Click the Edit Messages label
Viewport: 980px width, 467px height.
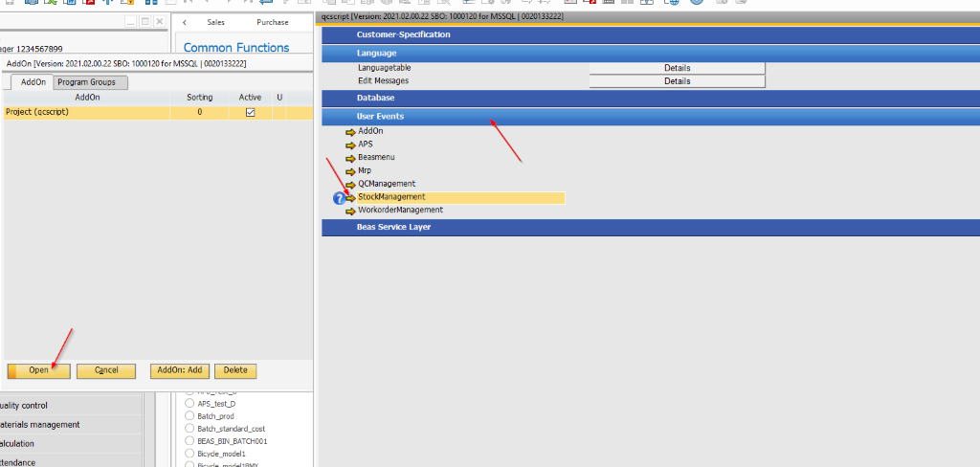tap(383, 81)
